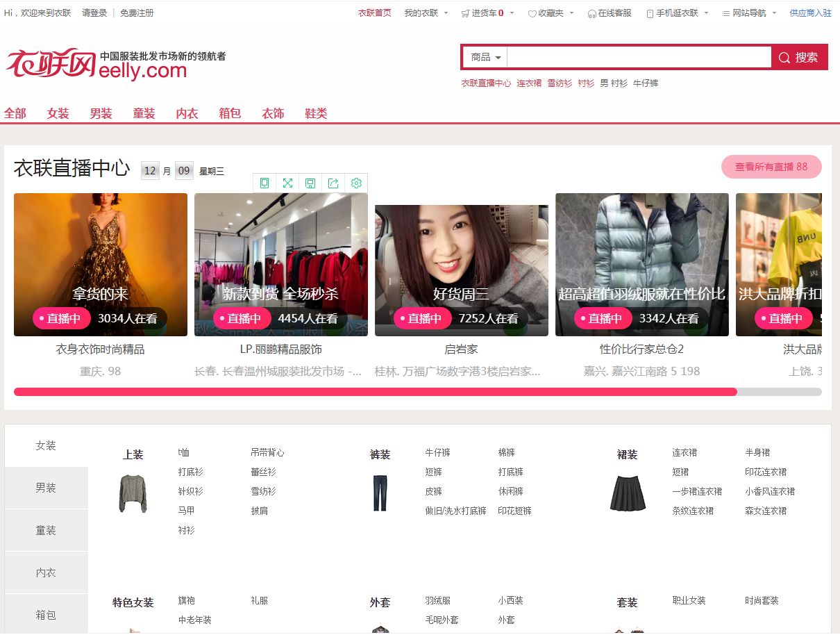This screenshot has width=840, height=635.
Task: Click 供应商入驻 supplier link
Action: [x=810, y=13]
